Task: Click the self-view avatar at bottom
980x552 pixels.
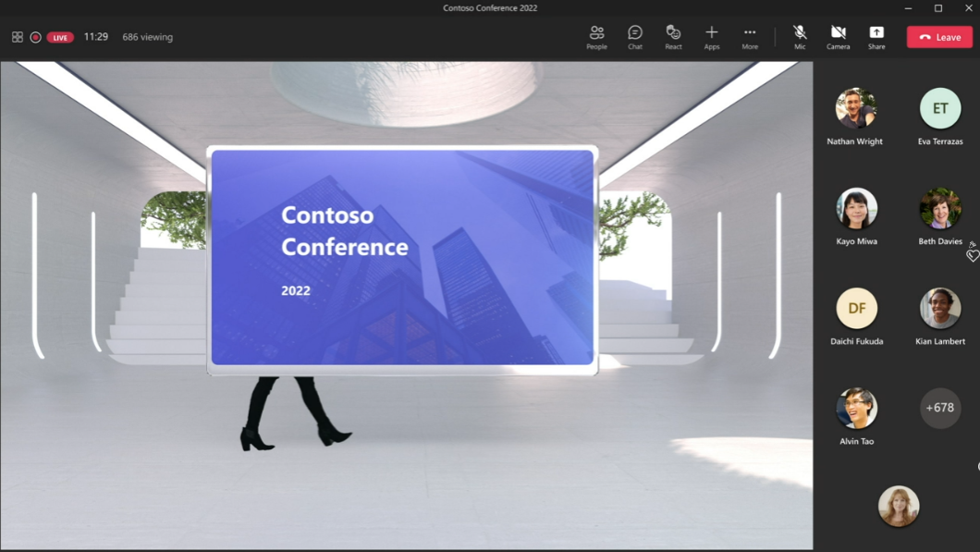Action: 898,506
